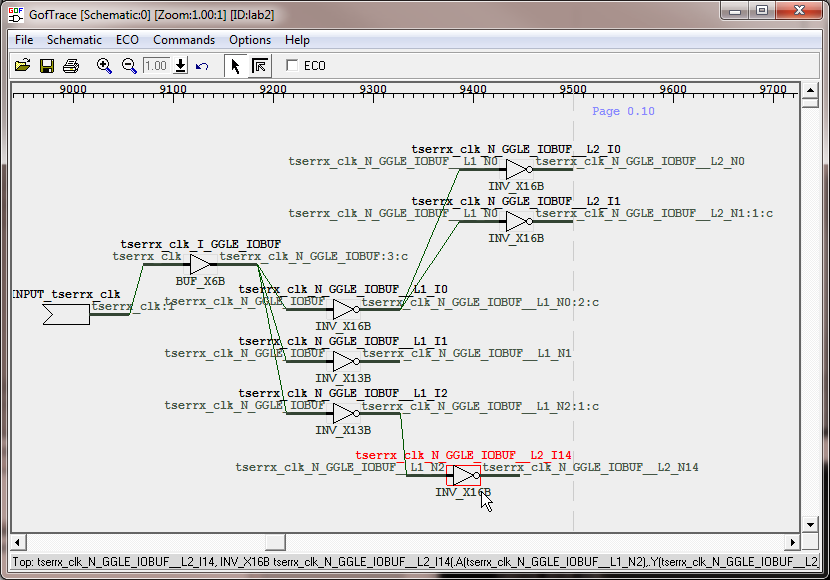Image resolution: width=830 pixels, height=580 pixels.
Task: Select the arrow pointer tool
Action: [x=236, y=66]
